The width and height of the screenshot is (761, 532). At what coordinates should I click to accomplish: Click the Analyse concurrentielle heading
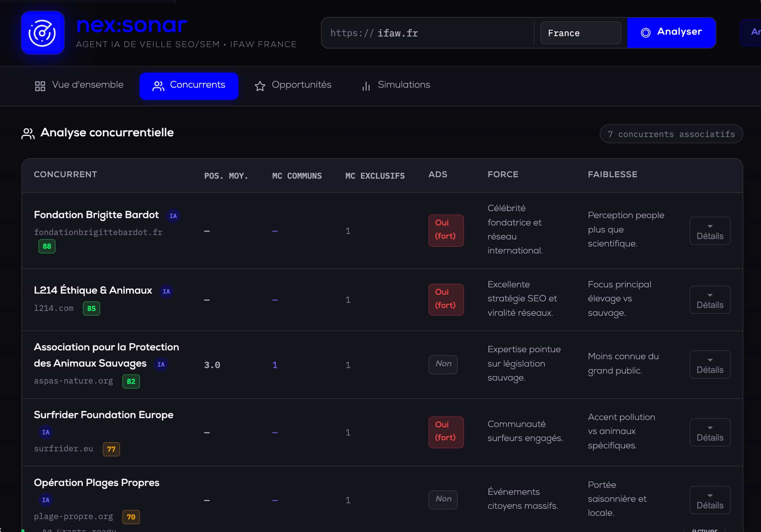click(x=107, y=133)
